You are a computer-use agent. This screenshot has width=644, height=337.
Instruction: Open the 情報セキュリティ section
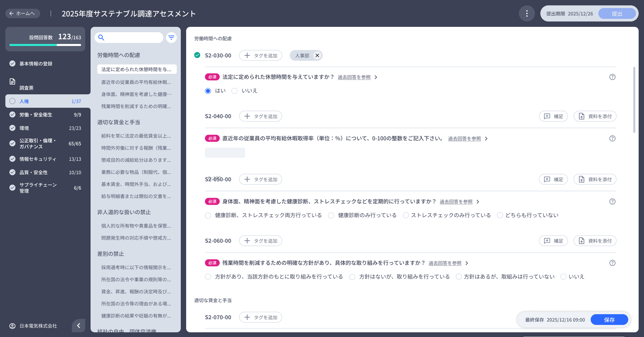pyautogui.click(x=37, y=159)
